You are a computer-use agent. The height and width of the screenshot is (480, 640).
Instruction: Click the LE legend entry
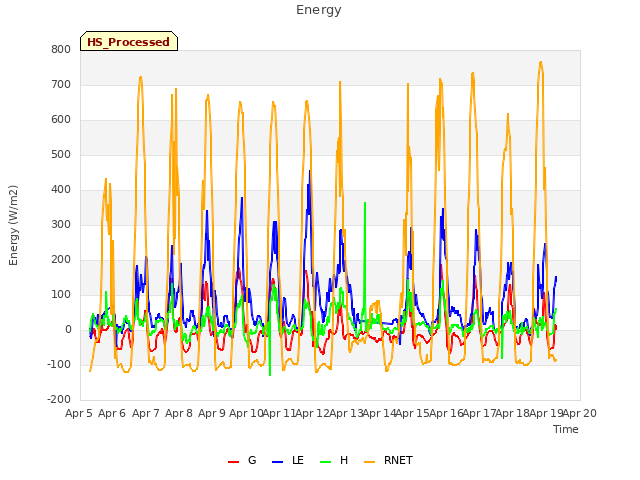[288, 460]
